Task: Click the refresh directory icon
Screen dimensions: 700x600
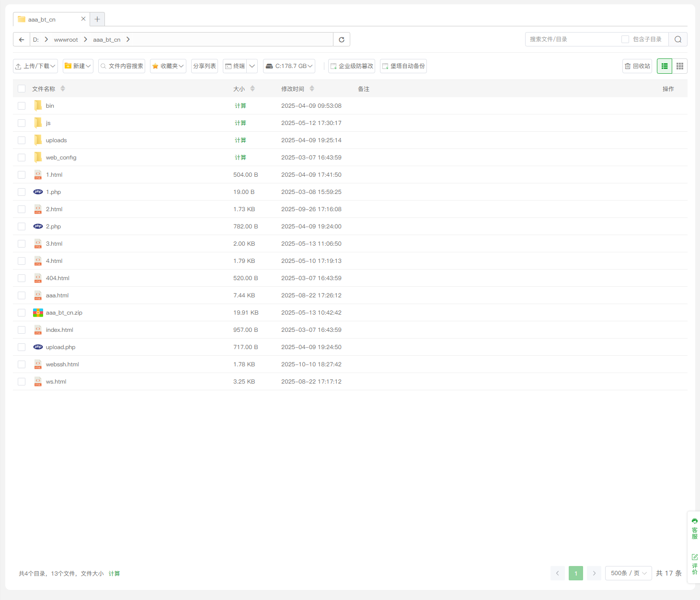Action: point(342,40)
